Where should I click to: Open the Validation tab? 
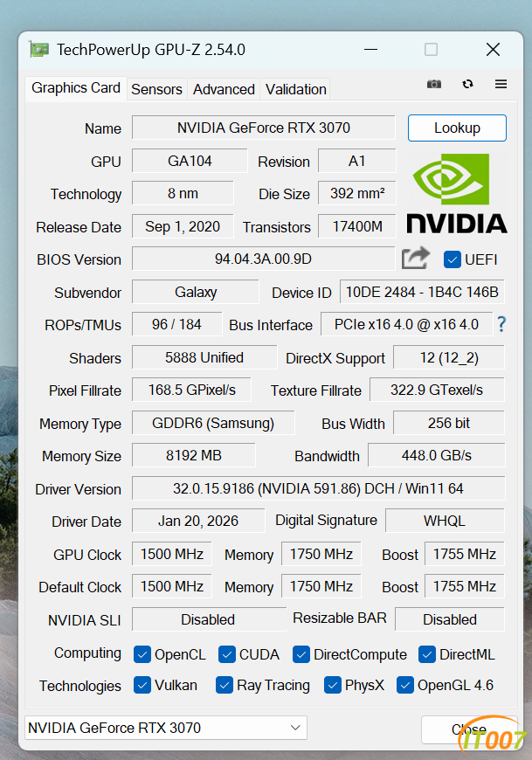(296, 89)
